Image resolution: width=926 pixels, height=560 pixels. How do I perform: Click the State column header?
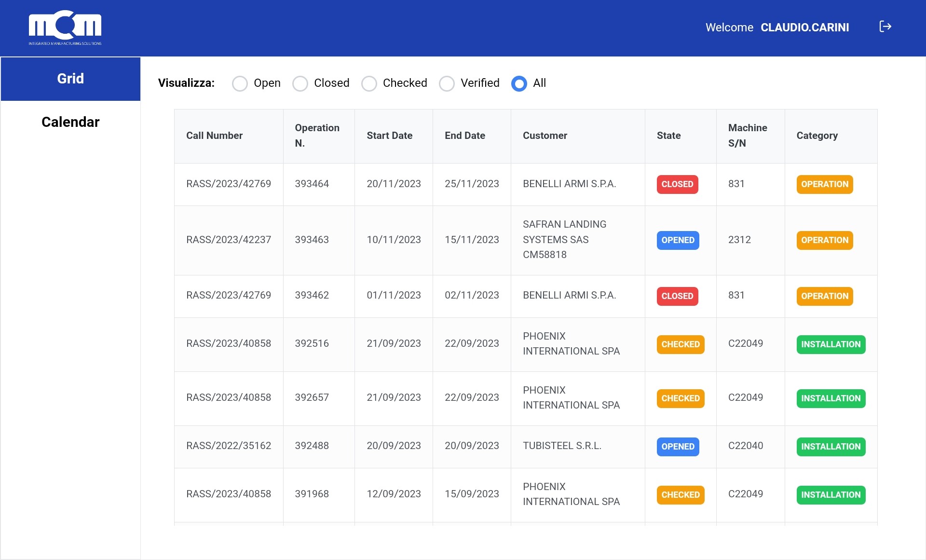[x=668, y=136]
